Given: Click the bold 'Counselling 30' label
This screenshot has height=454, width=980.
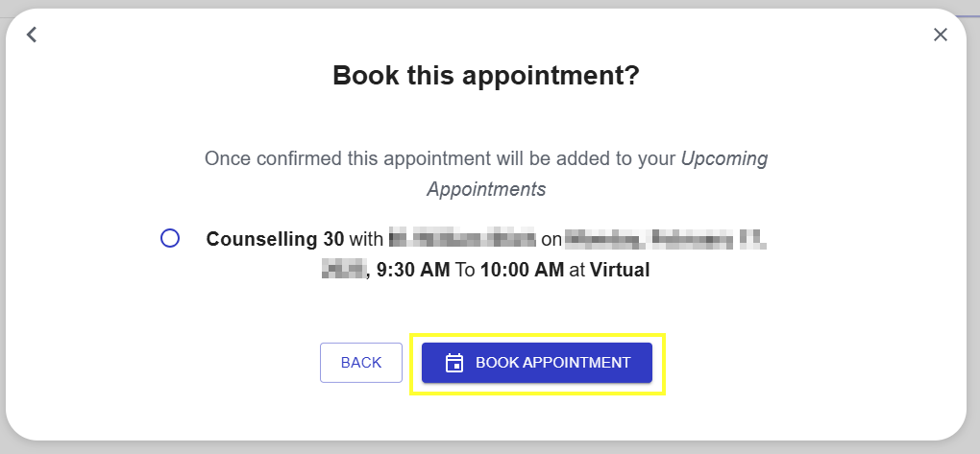Looking at the screenshot, I should point(275,239).
